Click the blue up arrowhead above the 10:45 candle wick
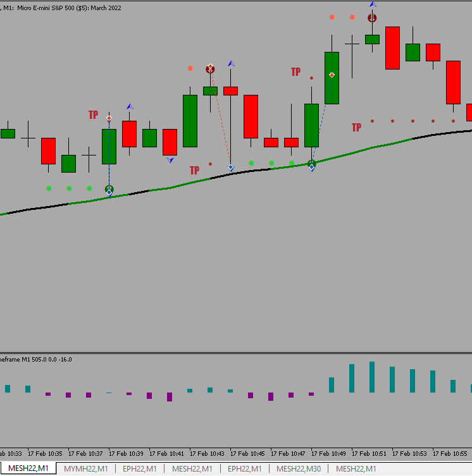Image resolution: width=472 pixels, height=476 pixels. (231, 63)
